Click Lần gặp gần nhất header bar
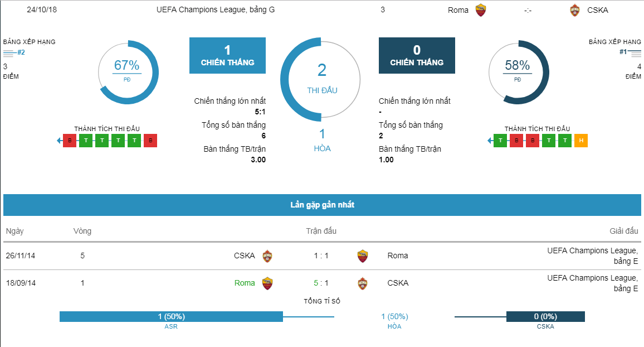Viewport: 644px width, 347px height. pos(322,205)
